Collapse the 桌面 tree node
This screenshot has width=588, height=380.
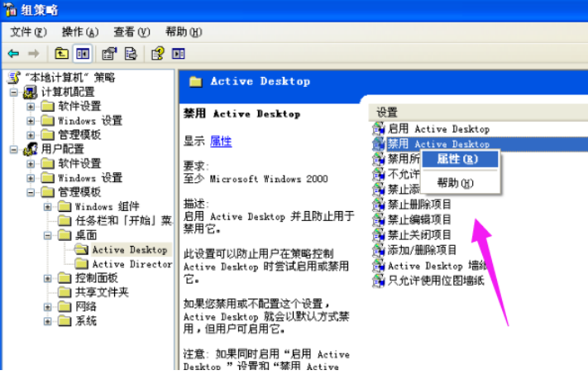47,235
